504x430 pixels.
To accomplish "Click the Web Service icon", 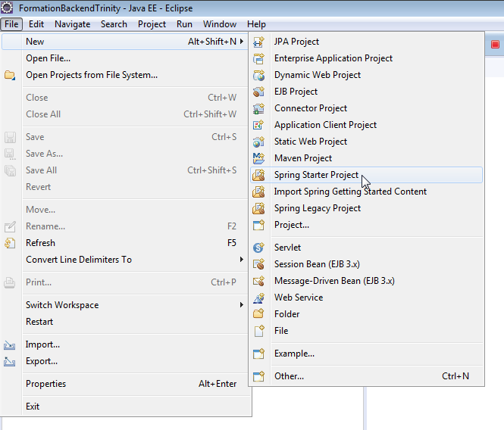I will point(258,298).
